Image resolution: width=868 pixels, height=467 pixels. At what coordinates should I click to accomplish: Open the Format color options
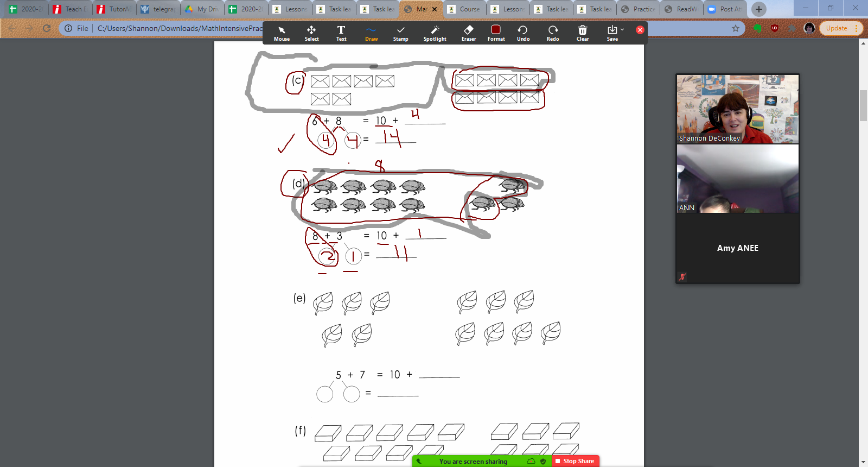click(496, 33)
